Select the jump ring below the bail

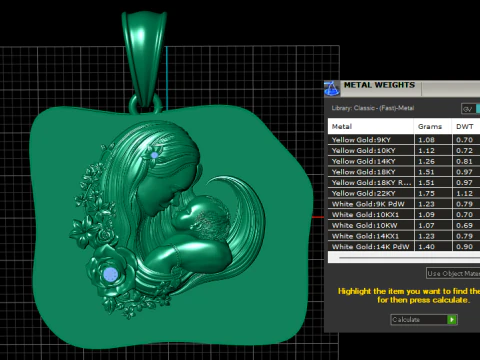145,105
